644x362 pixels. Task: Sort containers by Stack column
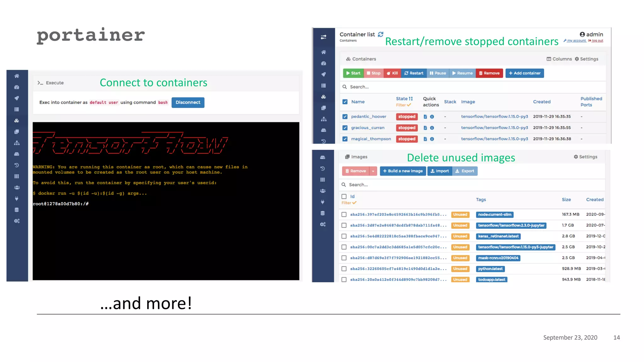point(450,102)
